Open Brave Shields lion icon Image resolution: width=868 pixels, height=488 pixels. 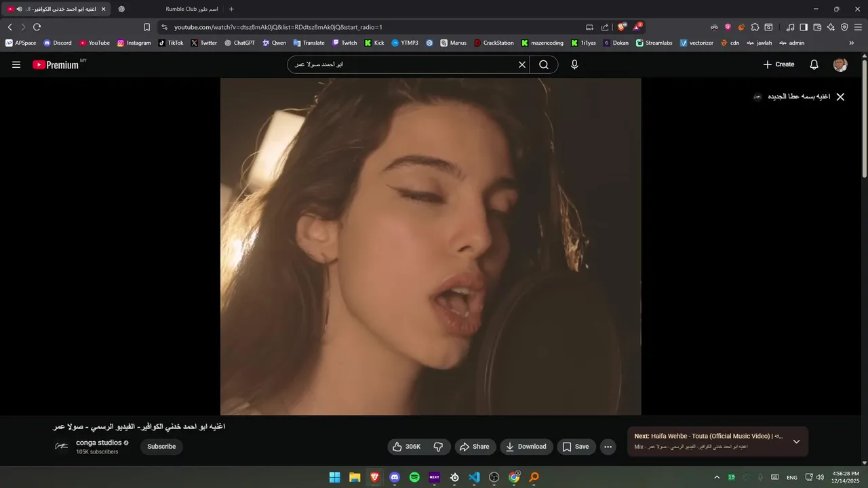click(x=621, y=27)
